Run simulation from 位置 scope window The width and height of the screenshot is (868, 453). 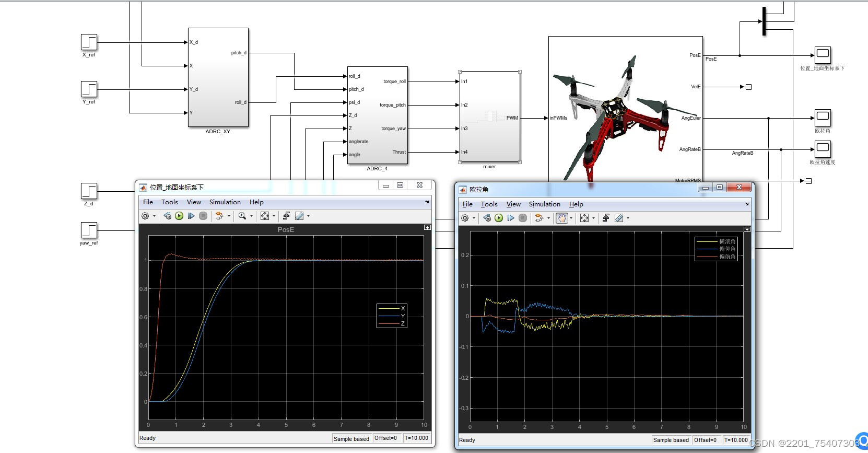click(x=179, y=216)
